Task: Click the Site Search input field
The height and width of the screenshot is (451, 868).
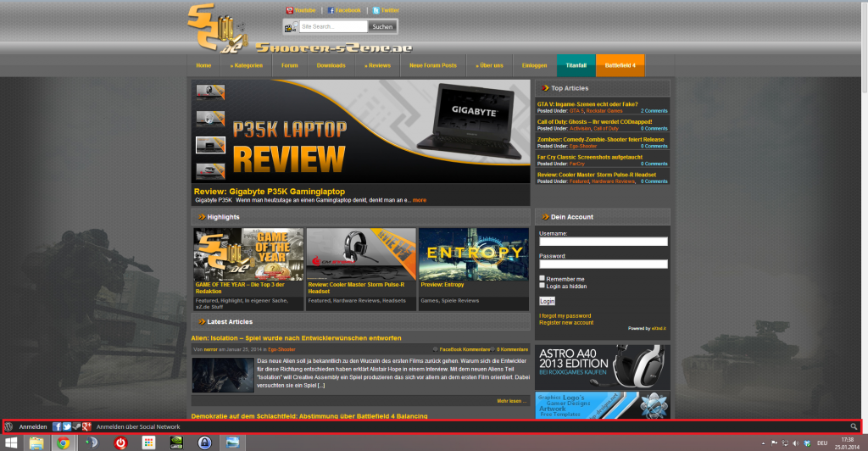Action: coord(333,26)
